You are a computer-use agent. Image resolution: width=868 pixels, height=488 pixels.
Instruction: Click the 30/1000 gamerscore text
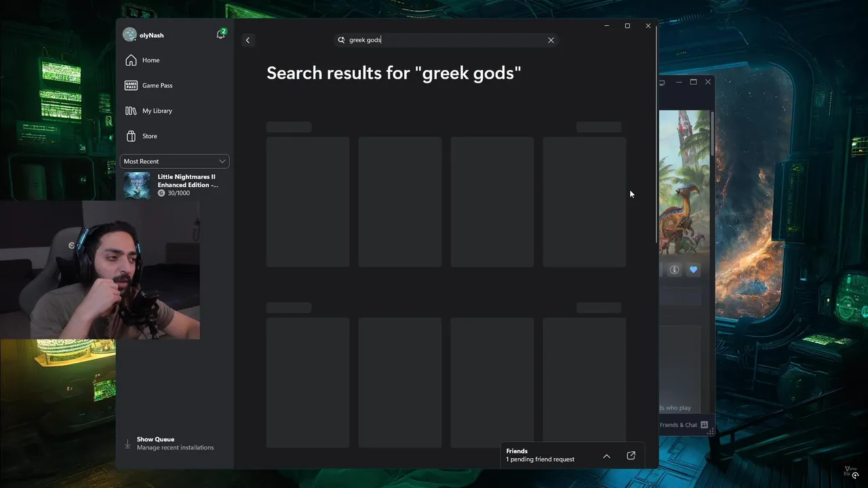coord(178,193)
